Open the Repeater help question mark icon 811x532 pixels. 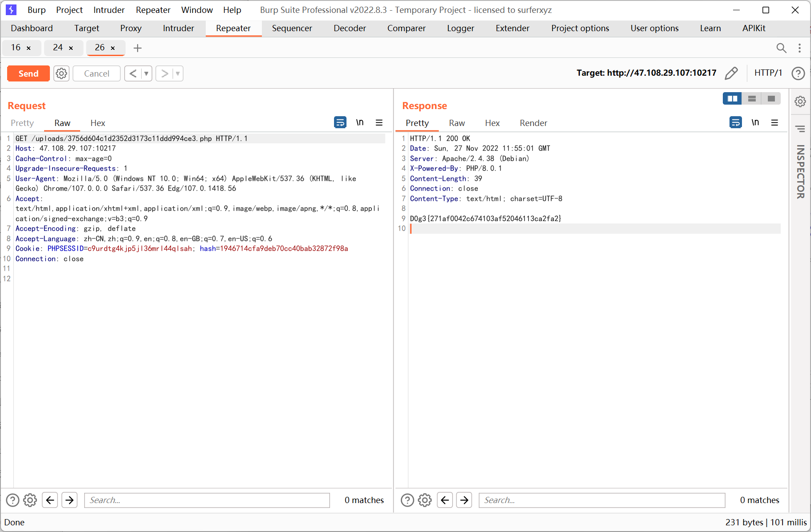point(798,73)
